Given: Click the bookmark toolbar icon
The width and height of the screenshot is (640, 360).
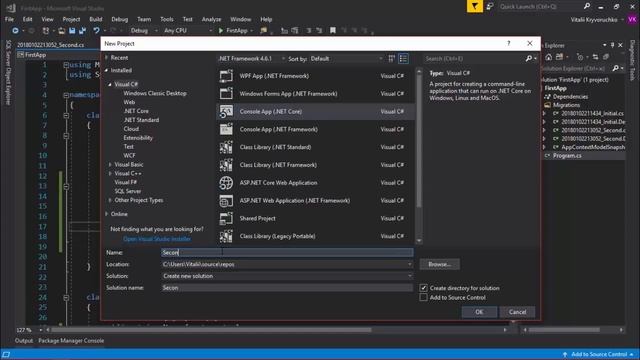Looking at the screenshot, I should tap(333, 31).
